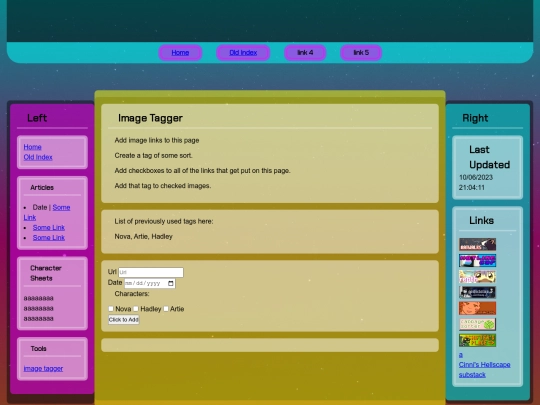The width and height of the screenshot is (540, 405).
Task: Open the cabbage sorter banner link
Action: 477,324
